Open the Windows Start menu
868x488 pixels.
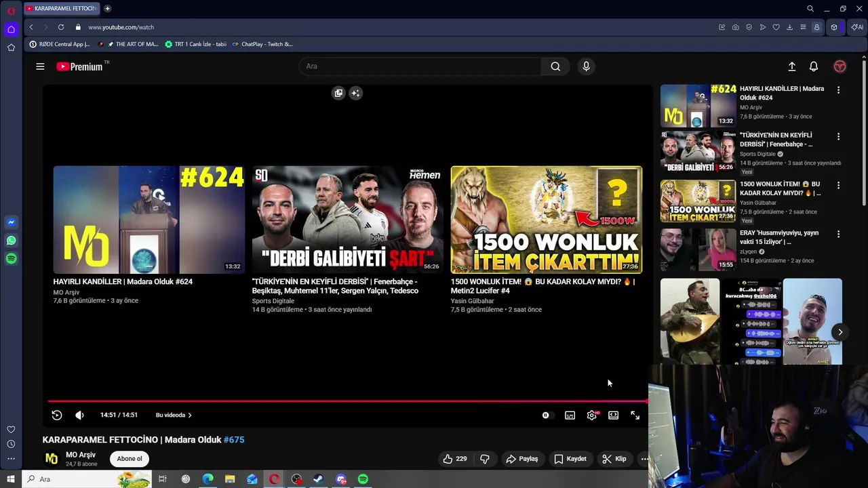10,479
